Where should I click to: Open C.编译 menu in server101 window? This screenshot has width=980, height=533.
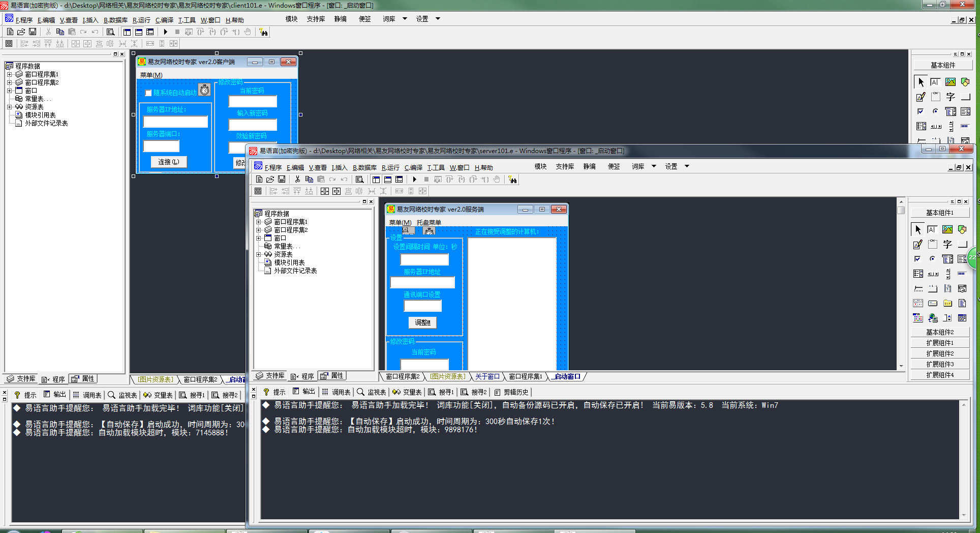pyautogui.click(x=413, y=167)
